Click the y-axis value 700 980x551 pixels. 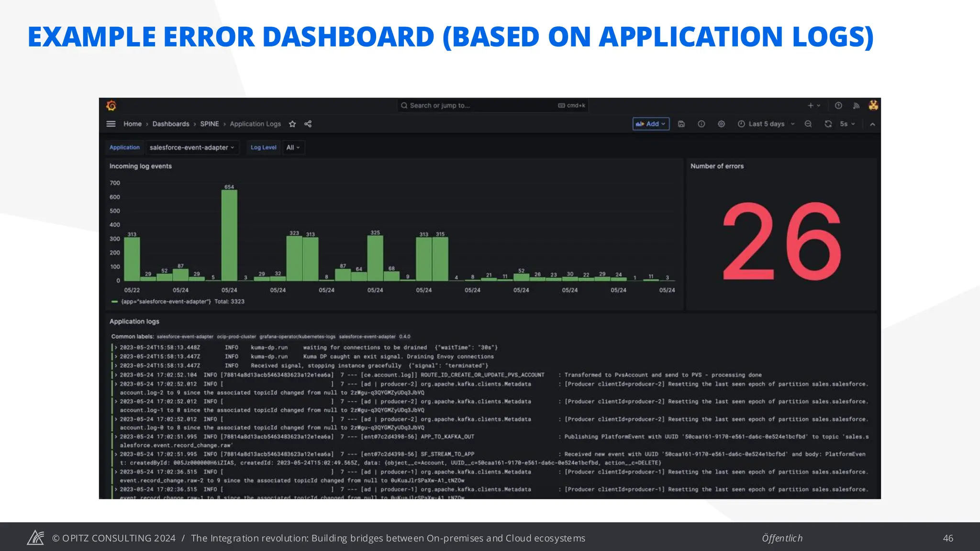pos(115,183)
